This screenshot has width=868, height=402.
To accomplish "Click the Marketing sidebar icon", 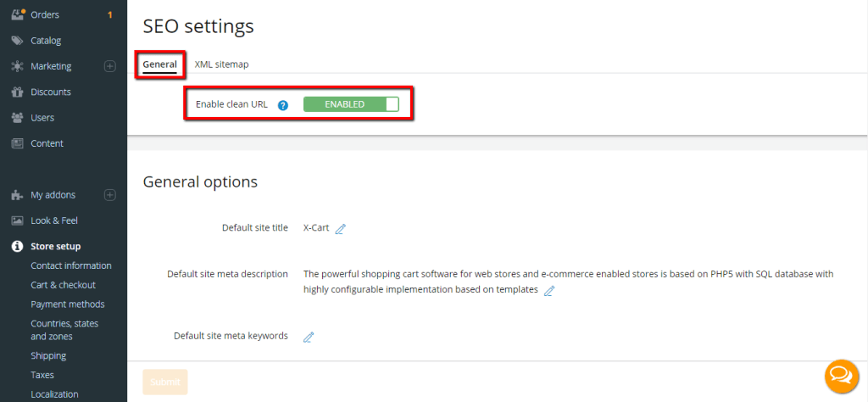I will [18, 66].
